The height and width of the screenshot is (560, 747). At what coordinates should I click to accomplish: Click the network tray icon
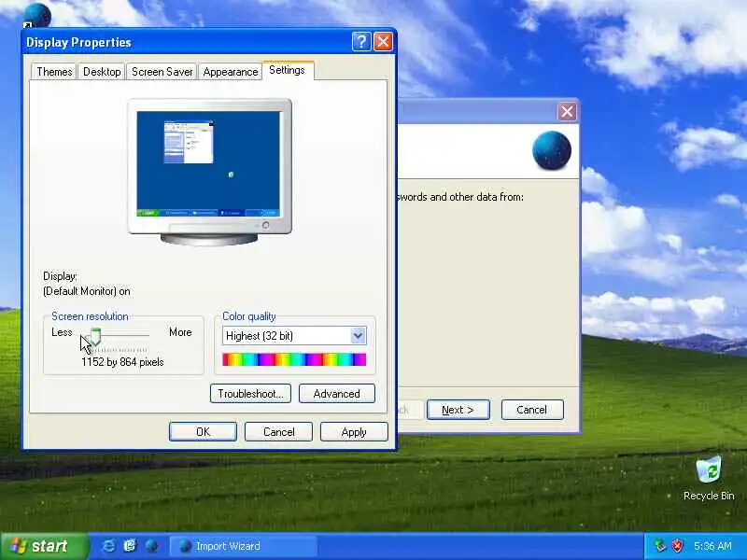click(x=660, y=546)
